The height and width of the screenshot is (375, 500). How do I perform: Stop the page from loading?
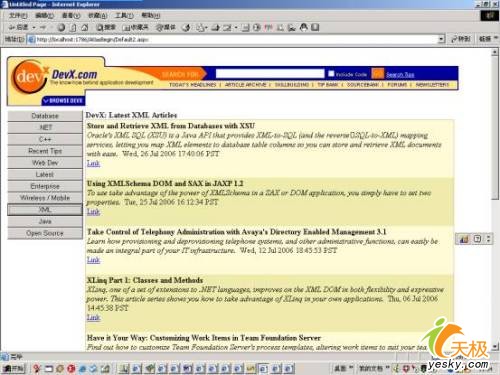(61, 27)
